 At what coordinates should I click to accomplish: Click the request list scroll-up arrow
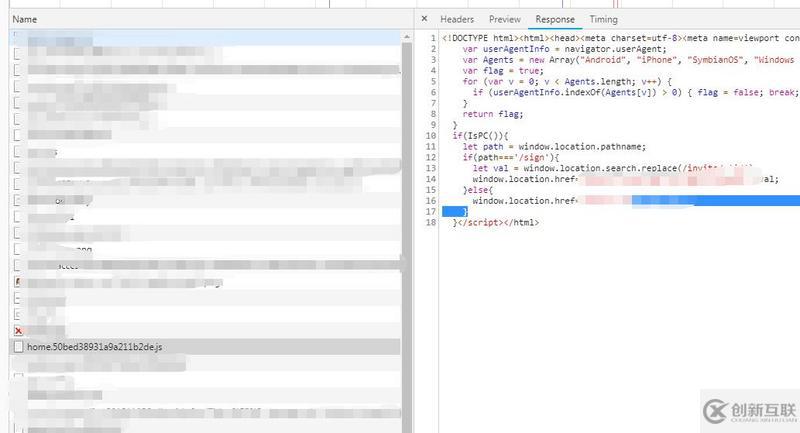tap(407, 37)
